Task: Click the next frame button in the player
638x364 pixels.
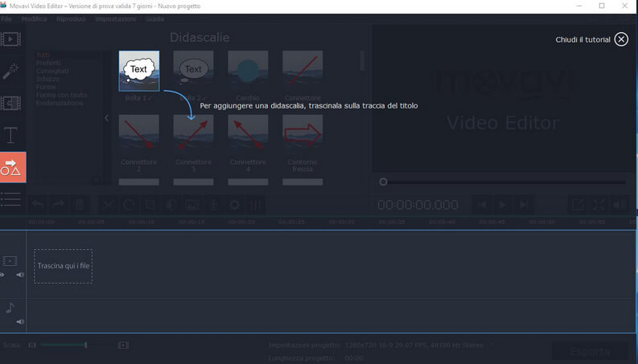Action: [524, 205]
